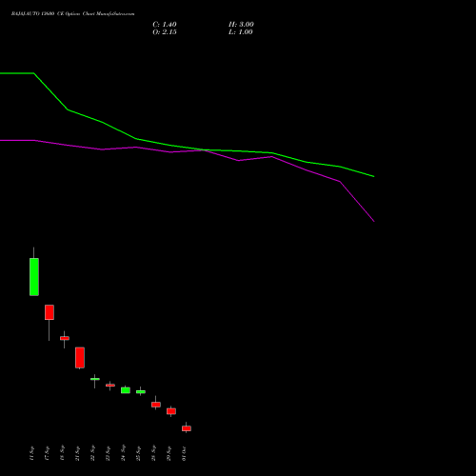Click the tall red candle for 21 Sep

coord(80,358)
